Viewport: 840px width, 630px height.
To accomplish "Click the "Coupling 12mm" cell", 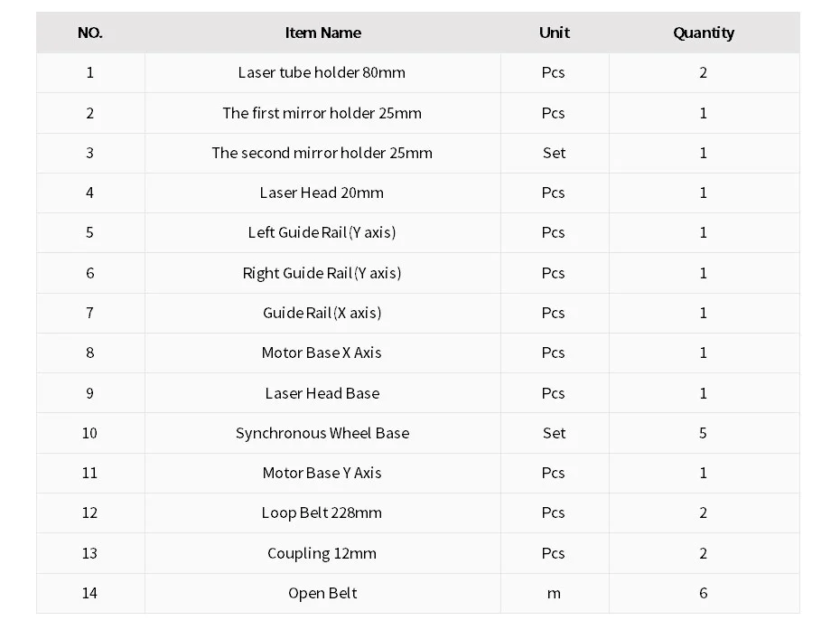I will (322, 553).
